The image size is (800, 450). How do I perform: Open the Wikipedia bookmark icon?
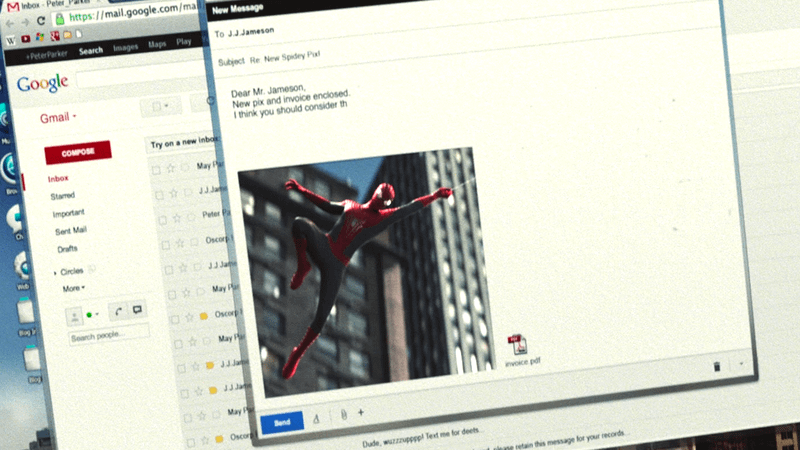(x=11, y=40)
